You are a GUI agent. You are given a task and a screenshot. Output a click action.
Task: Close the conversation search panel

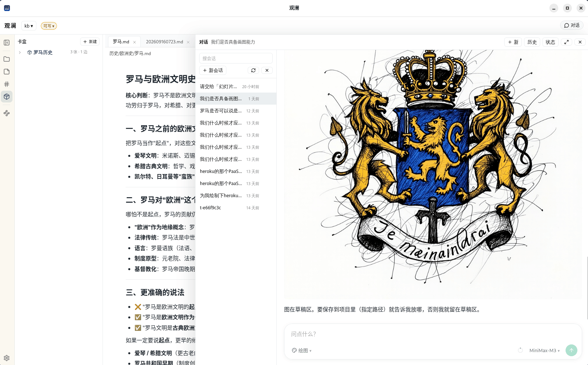(267, 70)
